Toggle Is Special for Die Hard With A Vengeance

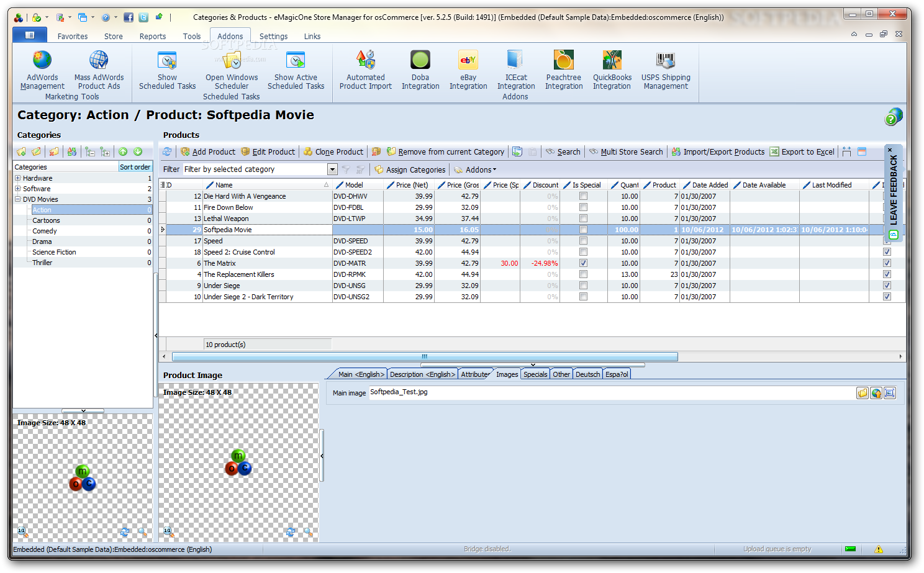583,196
